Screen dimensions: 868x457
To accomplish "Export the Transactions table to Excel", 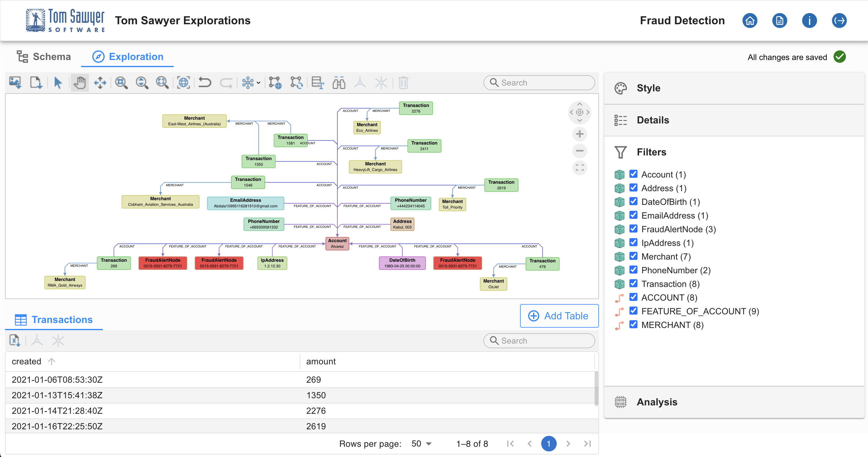I will point(14,341).
